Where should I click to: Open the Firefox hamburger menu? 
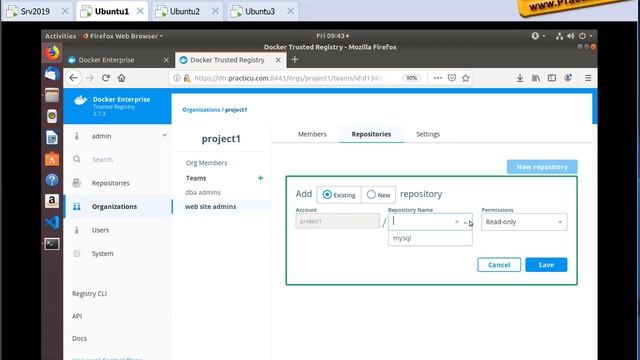click(588, 78)
